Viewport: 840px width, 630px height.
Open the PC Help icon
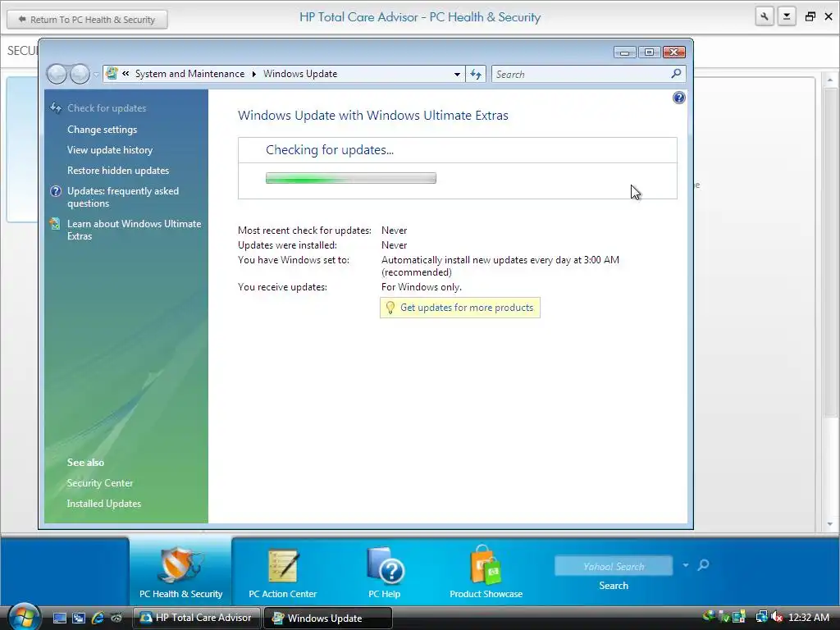point(386,566)
